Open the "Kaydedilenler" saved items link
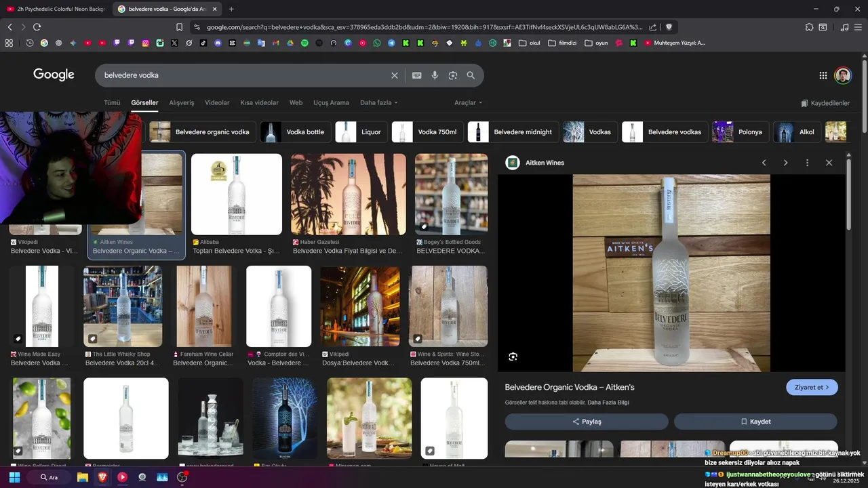Screen dimensions: 868x488 point(825,103)
